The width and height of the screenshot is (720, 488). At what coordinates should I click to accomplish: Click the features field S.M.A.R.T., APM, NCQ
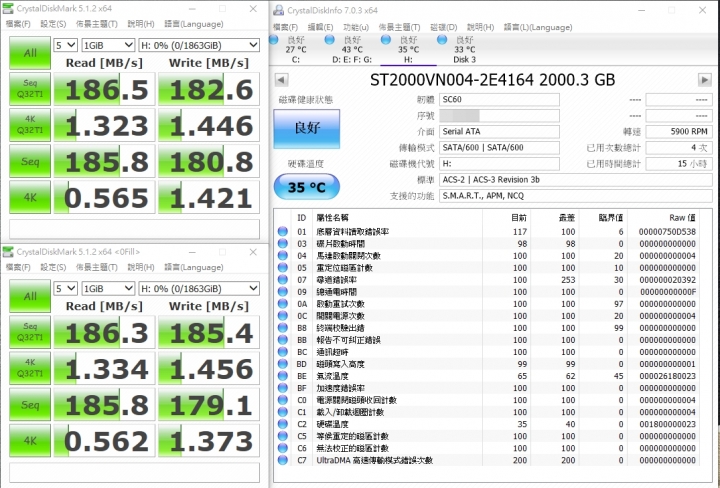(x=575, y=196)
